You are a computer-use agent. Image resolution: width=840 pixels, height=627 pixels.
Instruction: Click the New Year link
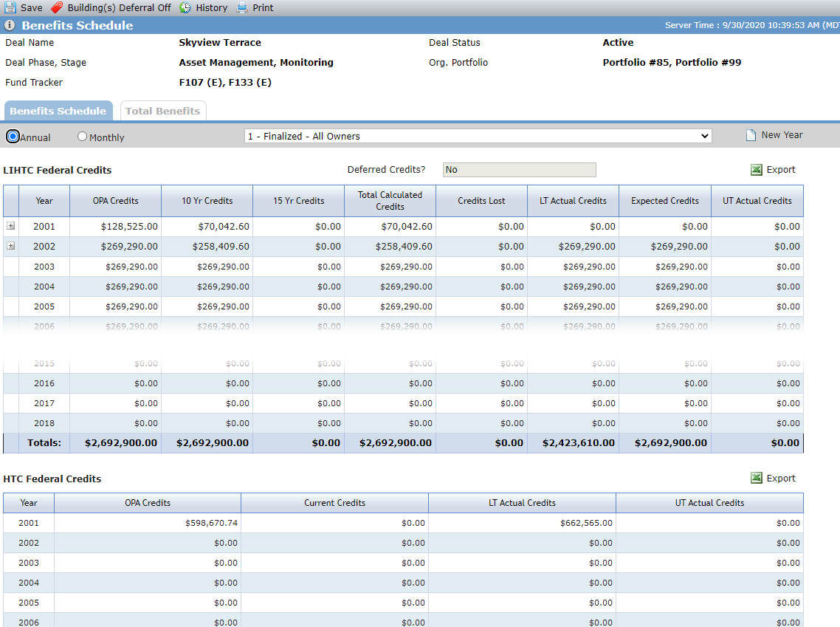[782, 135]
